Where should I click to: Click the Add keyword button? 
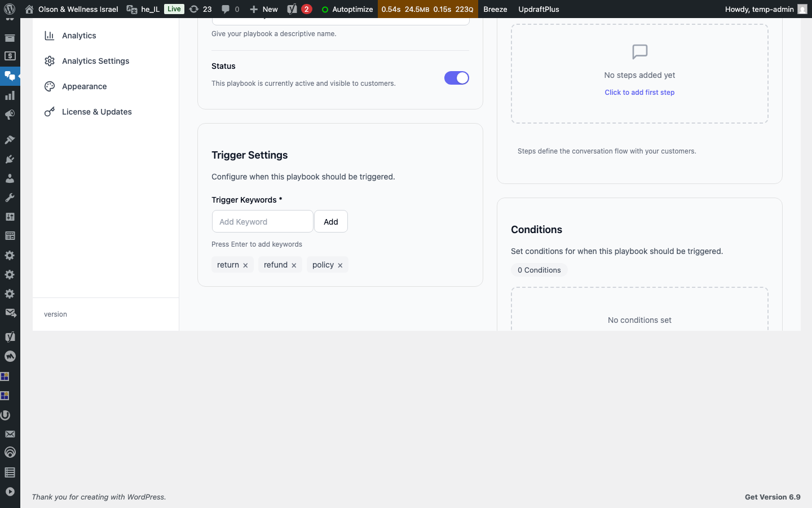point(330,222)
